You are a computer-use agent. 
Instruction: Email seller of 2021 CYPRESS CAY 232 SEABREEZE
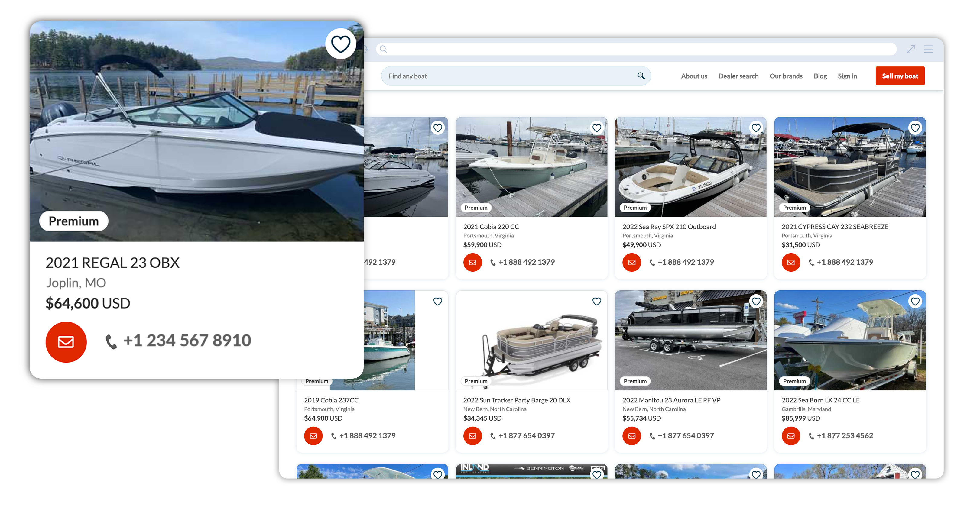[791, 262]
